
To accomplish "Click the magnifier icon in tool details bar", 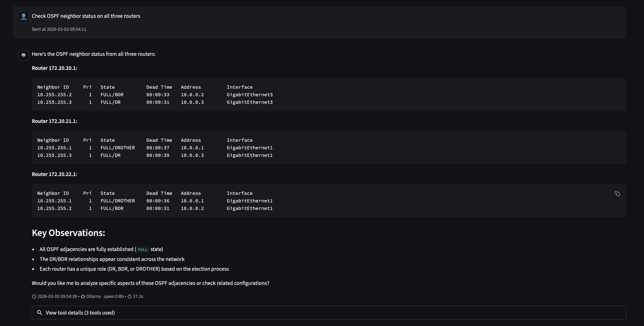I will tap(40, 312).
